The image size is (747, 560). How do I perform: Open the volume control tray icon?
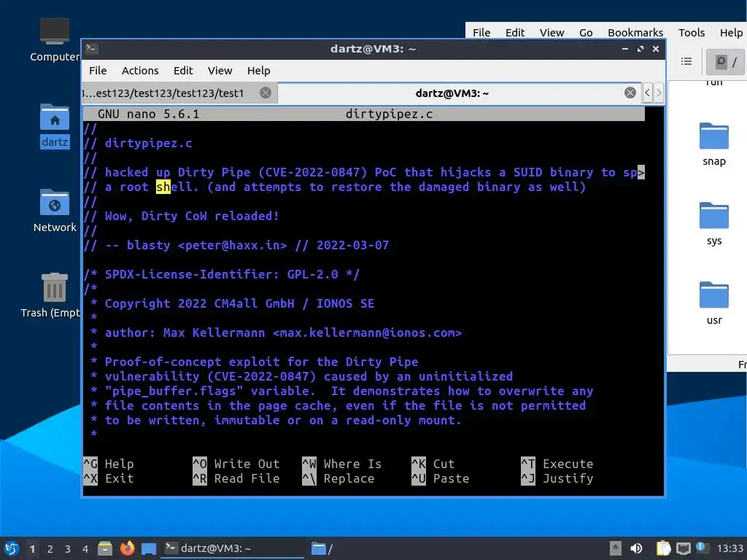coord(636,548)
